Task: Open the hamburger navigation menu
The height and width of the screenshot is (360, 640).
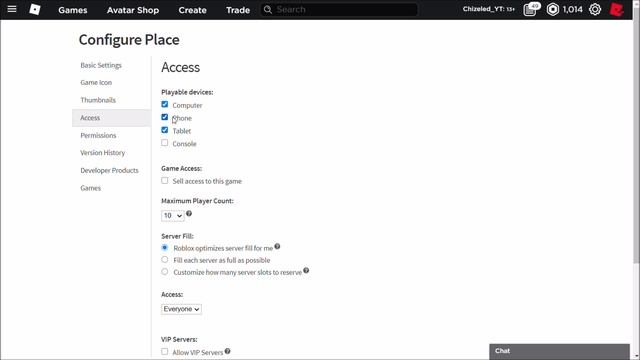Action: [x=12, y=9]
